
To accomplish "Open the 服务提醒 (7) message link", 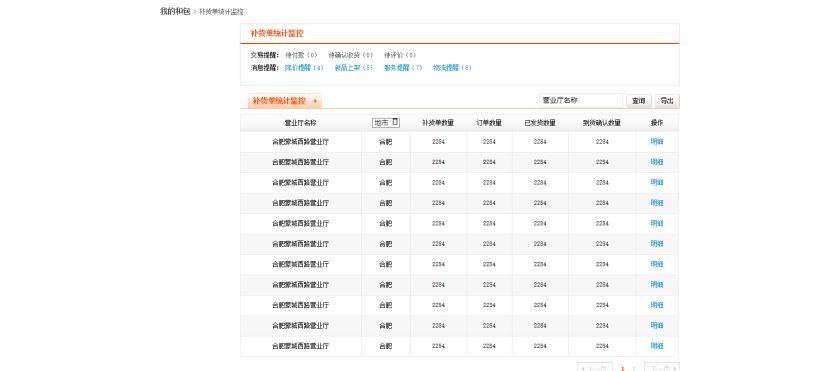I will tap(403, 68).
